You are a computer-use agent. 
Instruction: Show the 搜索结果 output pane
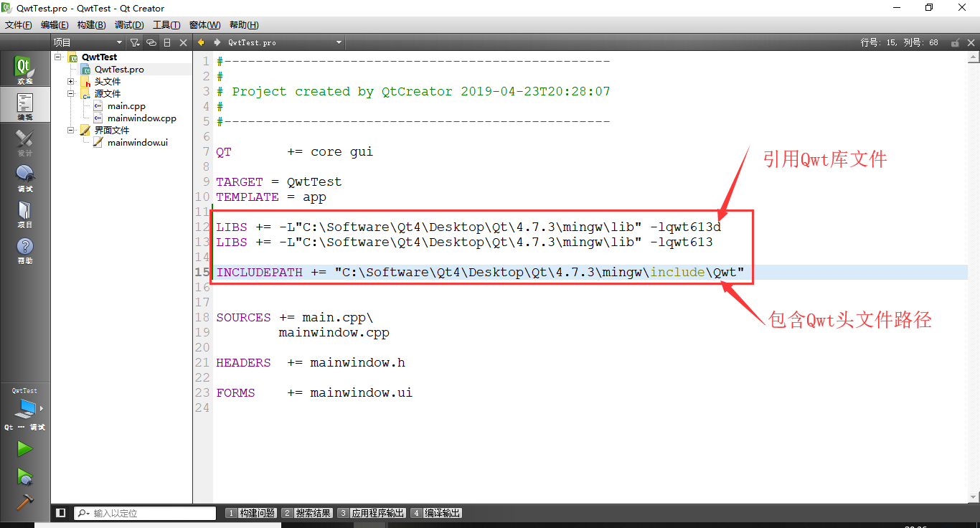[306, 514]
